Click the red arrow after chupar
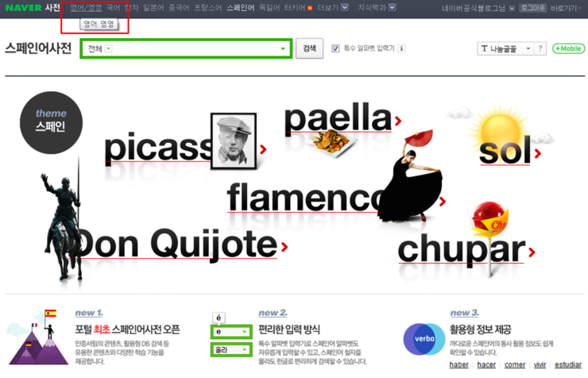Screen dimensions: 588x378 pos(532,253)
